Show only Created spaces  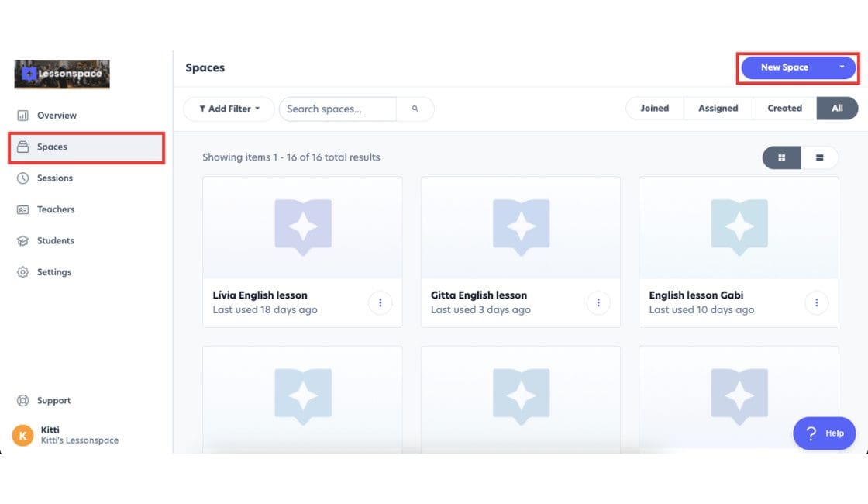pyautogui.click(x=784, y=109)
